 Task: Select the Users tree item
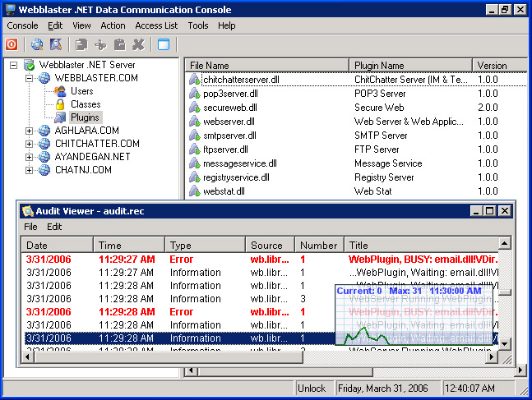pos(81,91)
